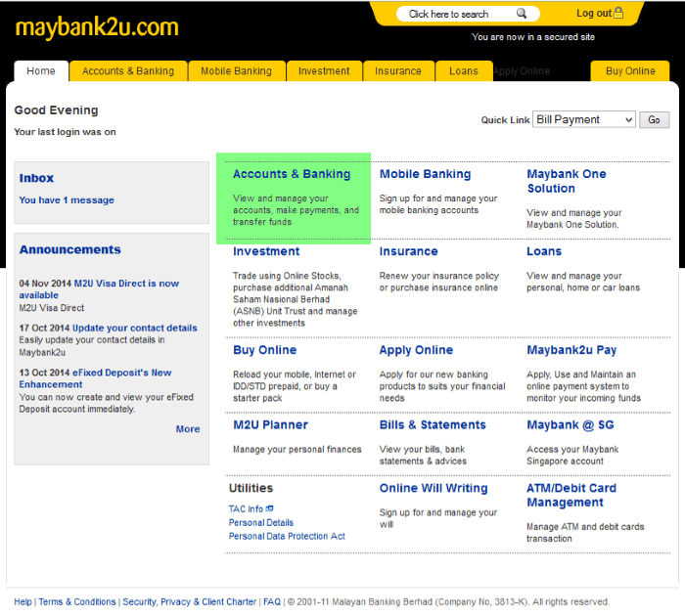
Task: Click the search box field
Action: [468, 14]
